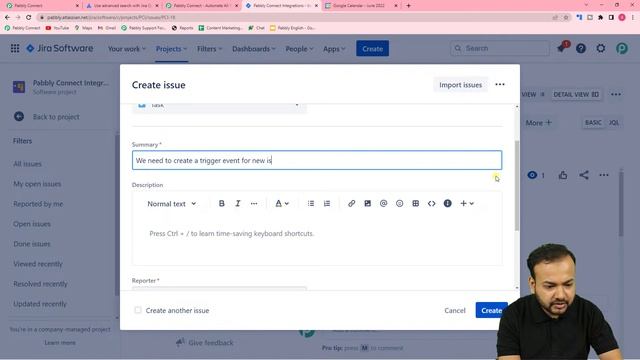Click the dialog vertical scrollbar
Image resolution: width=640 pixels, height=360 pixels.
point(517,186)
